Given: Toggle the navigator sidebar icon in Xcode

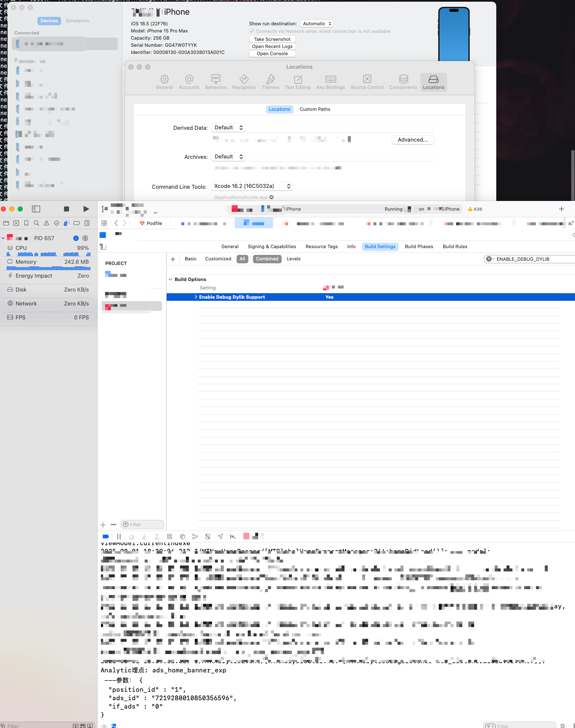Looking at the screenshot, I should point(36,209).
